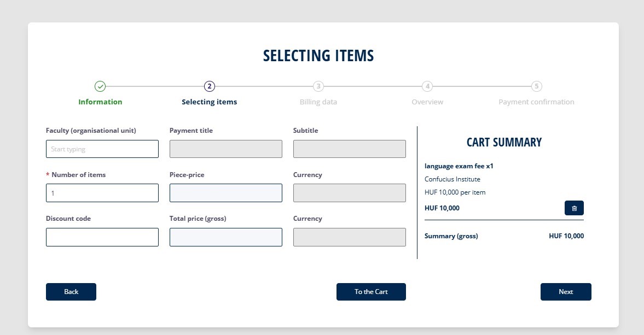Proceed with the Next button
Screen dimensions: 644x335
pyautogui.click(x=566, y=292)
